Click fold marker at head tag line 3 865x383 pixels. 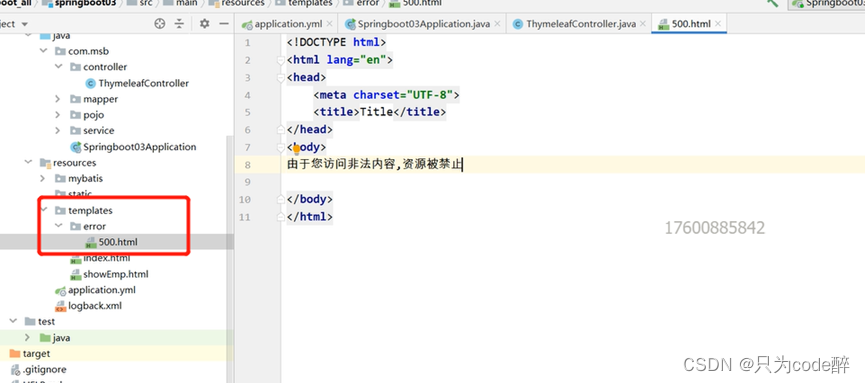coord(281,77)
